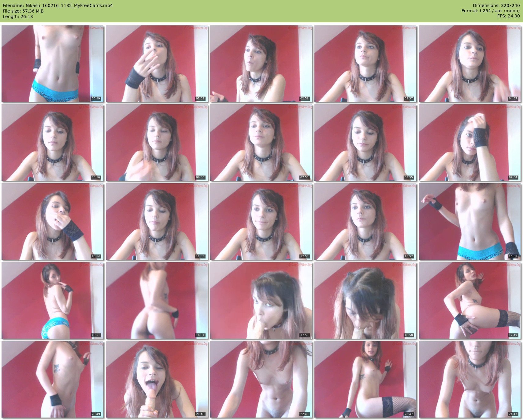The width and height of the screenshot is (523, 420).
Task: Choose the frame timestamped 09:54
Action: pos(470,143)
